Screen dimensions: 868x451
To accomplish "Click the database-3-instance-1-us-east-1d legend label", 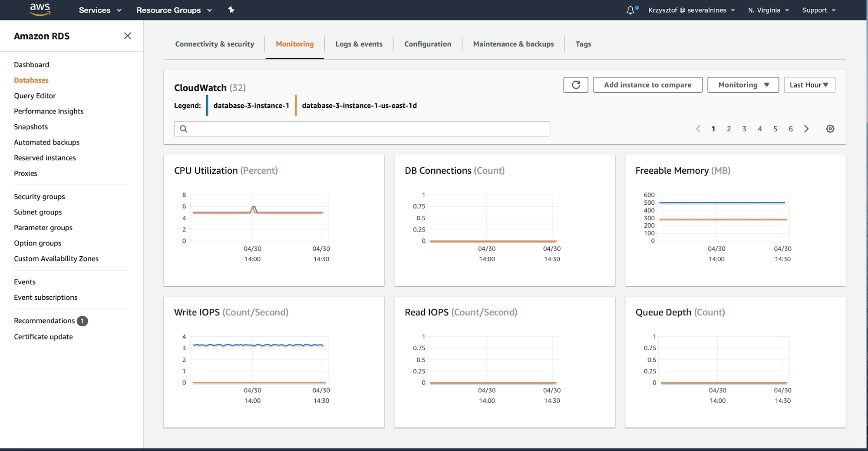I will [x=359, y=106].
